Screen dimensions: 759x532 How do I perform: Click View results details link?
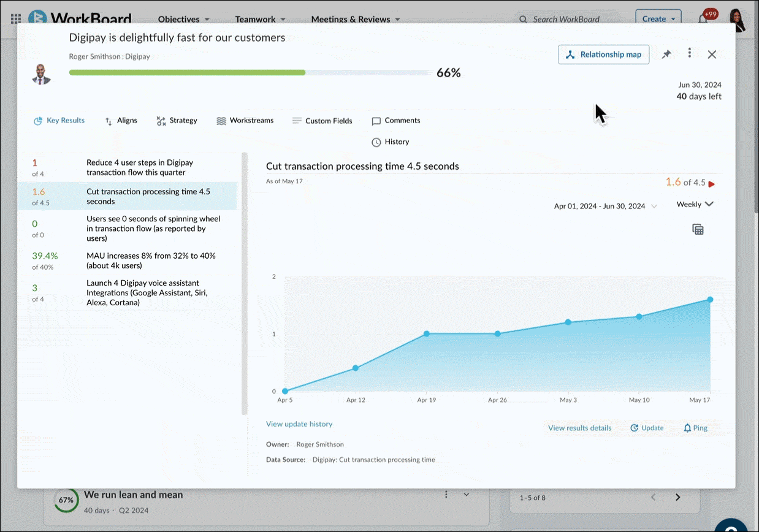tap(580, 428)
